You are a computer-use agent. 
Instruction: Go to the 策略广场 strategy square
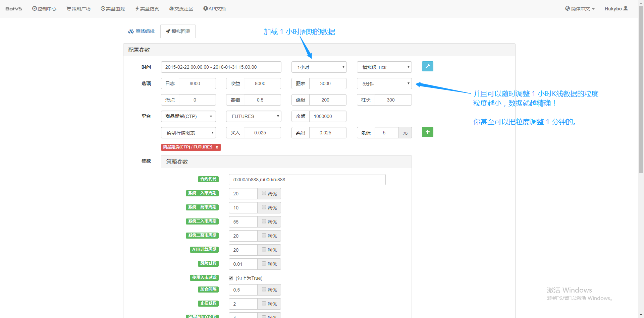point(78,9)
